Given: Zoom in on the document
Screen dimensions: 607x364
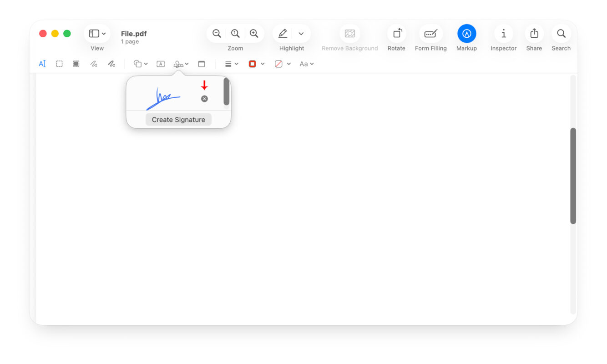Looking at the screenshot, I should click(254, 34).
